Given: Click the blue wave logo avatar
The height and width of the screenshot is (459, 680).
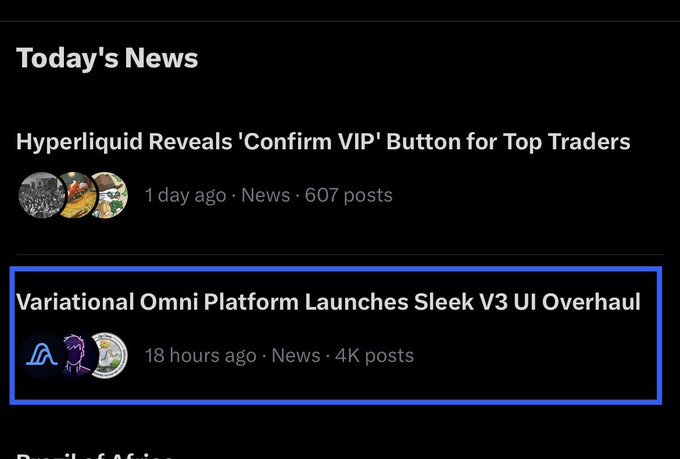Looking at the screenshot, I should 42,355.
